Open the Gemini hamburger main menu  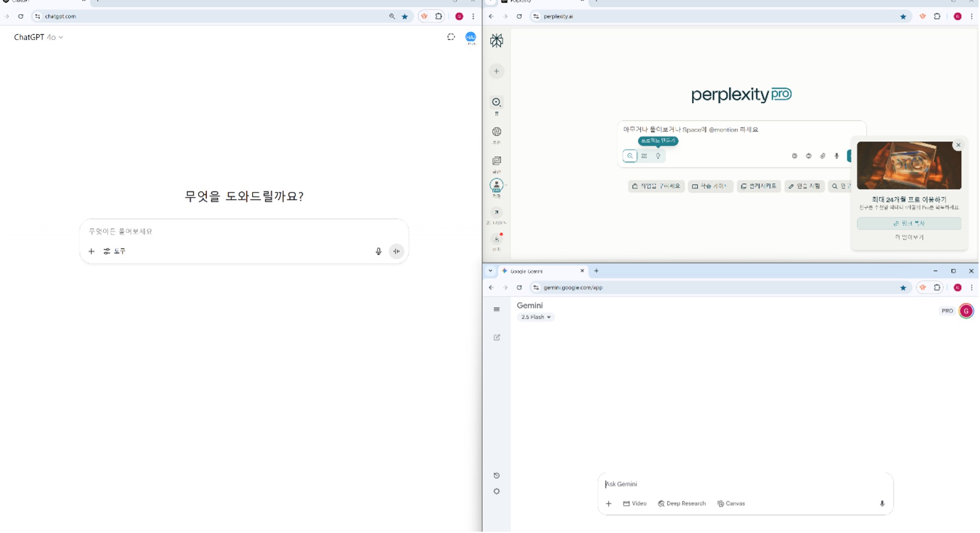(x=497, y=309)
